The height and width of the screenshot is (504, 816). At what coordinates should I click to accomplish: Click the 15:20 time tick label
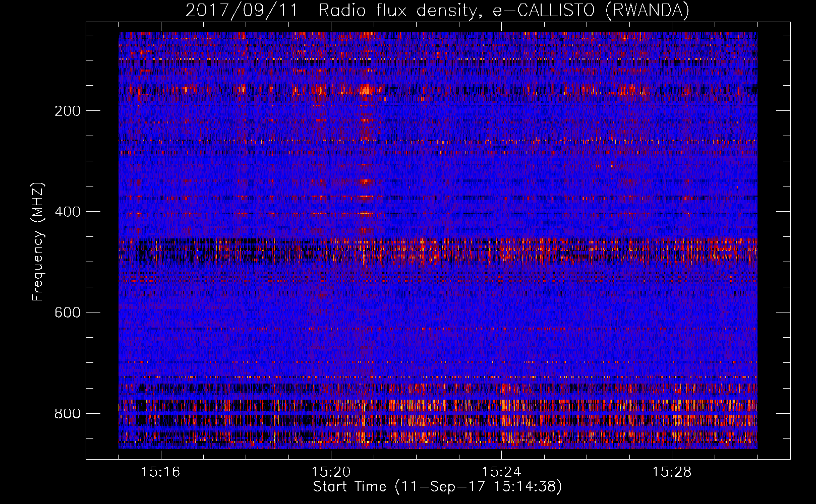tap(331, 472)
